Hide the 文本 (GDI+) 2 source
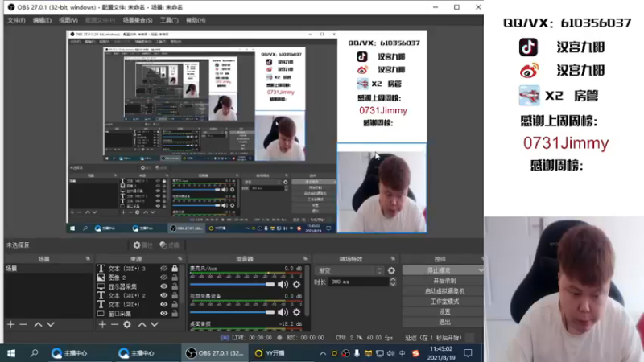 [164, 295]
